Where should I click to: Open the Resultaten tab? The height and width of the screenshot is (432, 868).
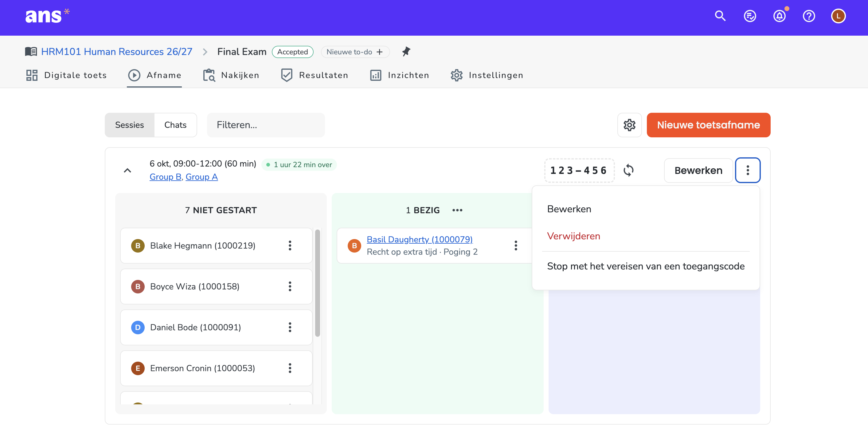[315, 75]
